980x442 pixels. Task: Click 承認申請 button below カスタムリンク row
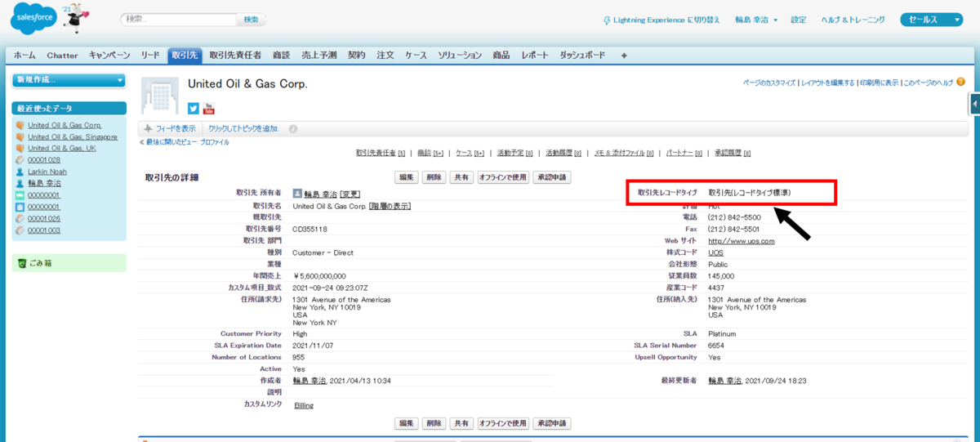point(551,423)
